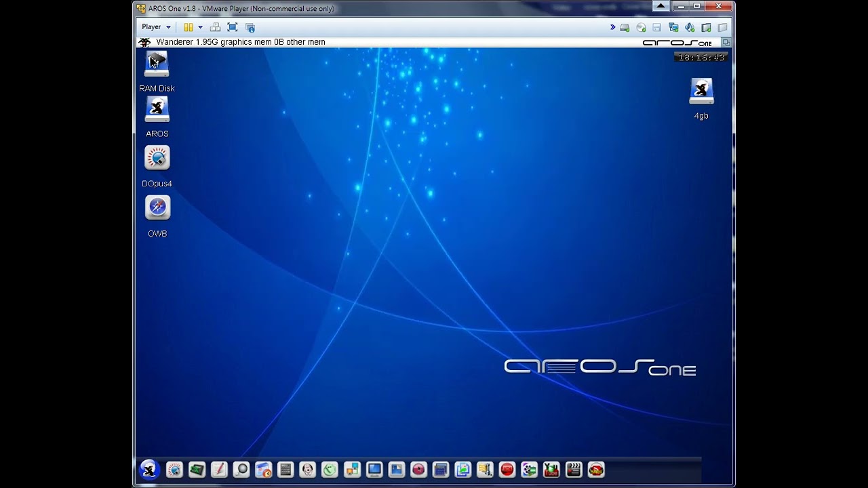Pause the virtual machine
The width and height of the screenshot is (868, 488).
[189, 27]
